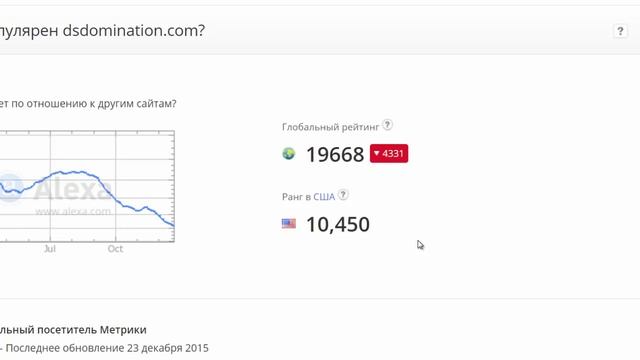
Task: Click the Ранг в label text
Action: coord(296,197)
